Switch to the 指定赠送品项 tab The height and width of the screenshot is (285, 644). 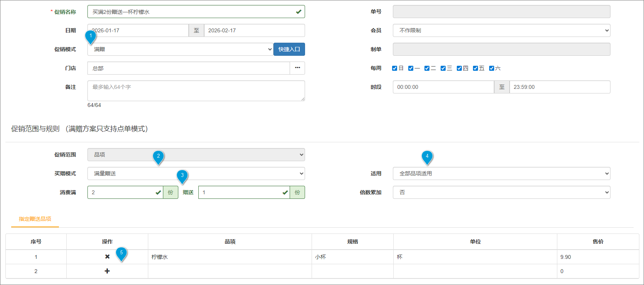click(35, 219)
